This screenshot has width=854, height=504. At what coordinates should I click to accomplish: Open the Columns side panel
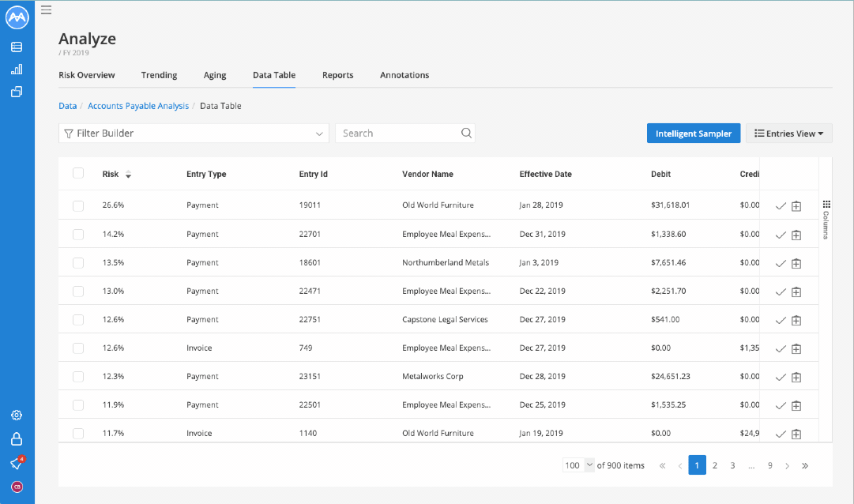pos(826,220)
